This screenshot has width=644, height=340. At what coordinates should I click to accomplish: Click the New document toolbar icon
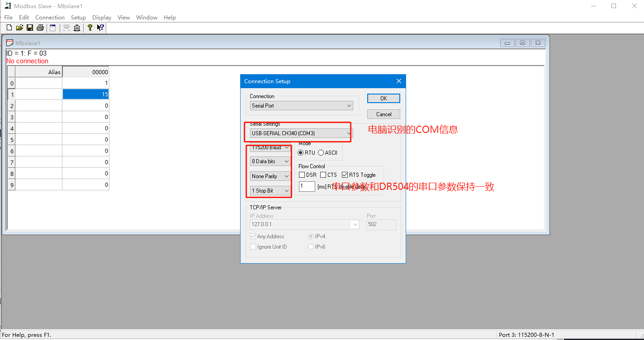click(9, 28)
